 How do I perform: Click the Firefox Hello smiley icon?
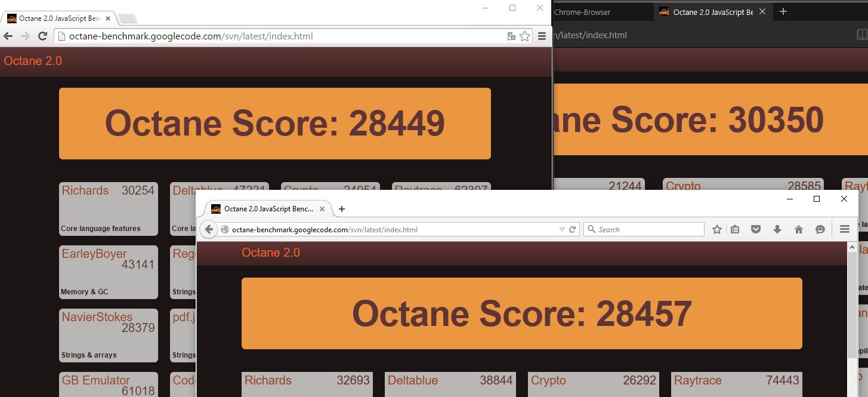820,229
